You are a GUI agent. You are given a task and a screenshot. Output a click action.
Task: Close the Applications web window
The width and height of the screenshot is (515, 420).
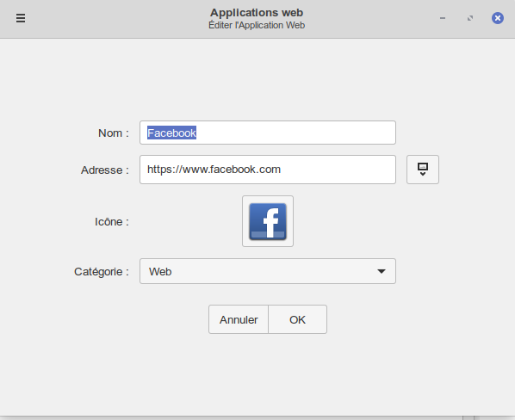pyautogui.click(x=498, y=18)
